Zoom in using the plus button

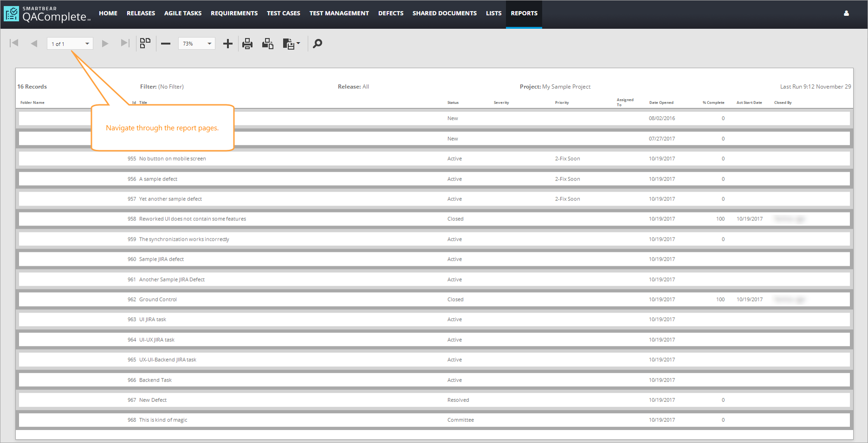click(227, 44)
